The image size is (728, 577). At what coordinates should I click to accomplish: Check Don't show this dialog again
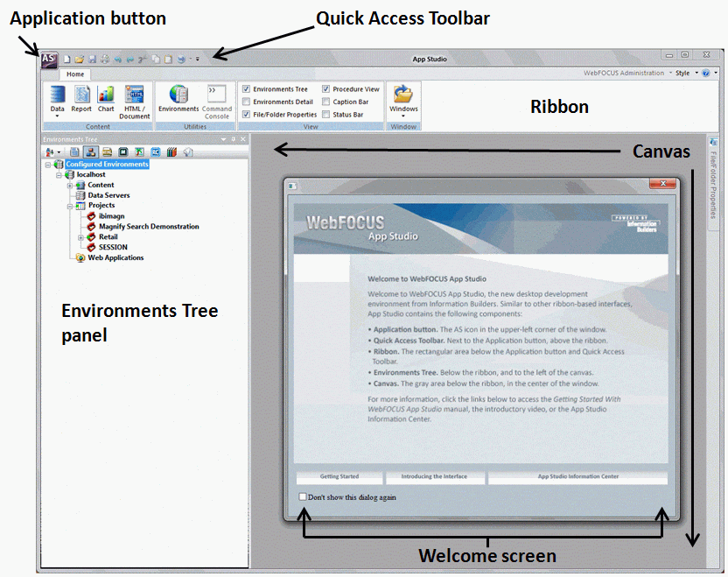click(x=303, y=496)
